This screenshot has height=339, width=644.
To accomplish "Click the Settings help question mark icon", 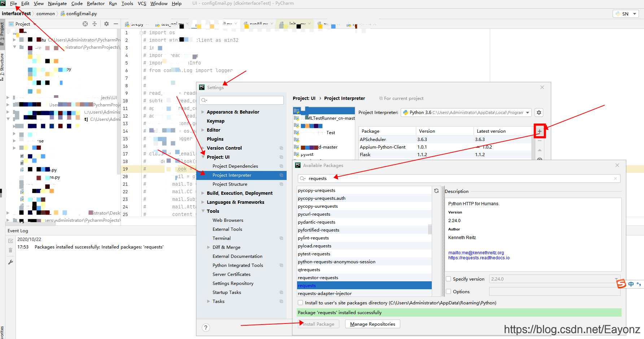I will [206, 327].
